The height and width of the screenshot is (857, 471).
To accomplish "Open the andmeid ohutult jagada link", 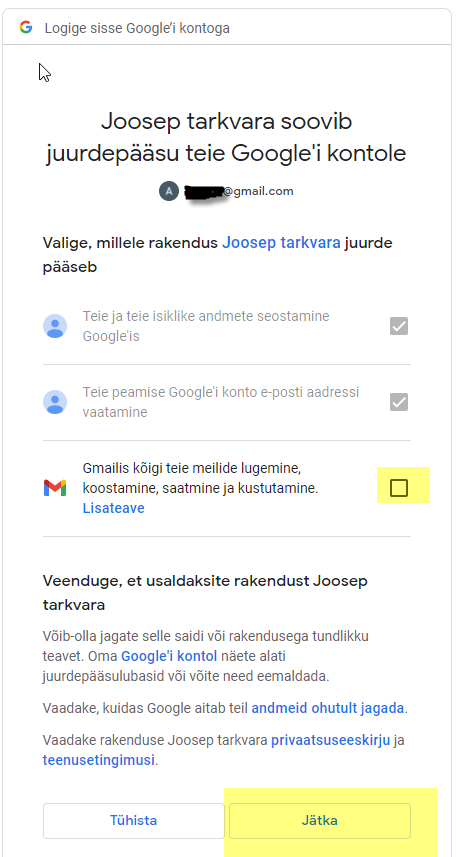I will [328, 708].
